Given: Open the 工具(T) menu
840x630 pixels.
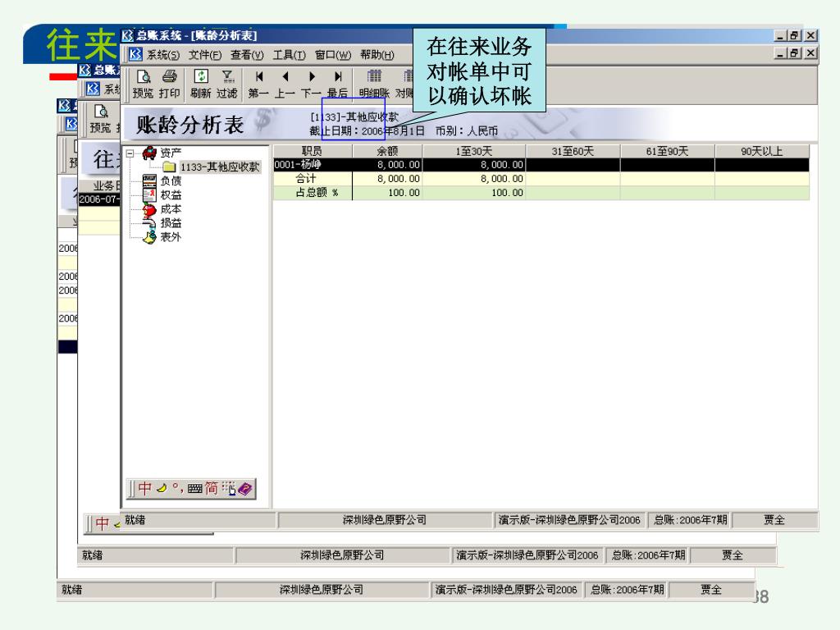Looking at the screenshot, I should pos(290,55).
